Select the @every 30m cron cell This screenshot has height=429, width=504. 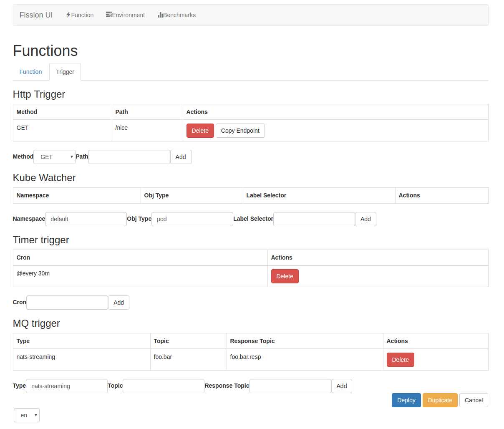pos(140,276)
